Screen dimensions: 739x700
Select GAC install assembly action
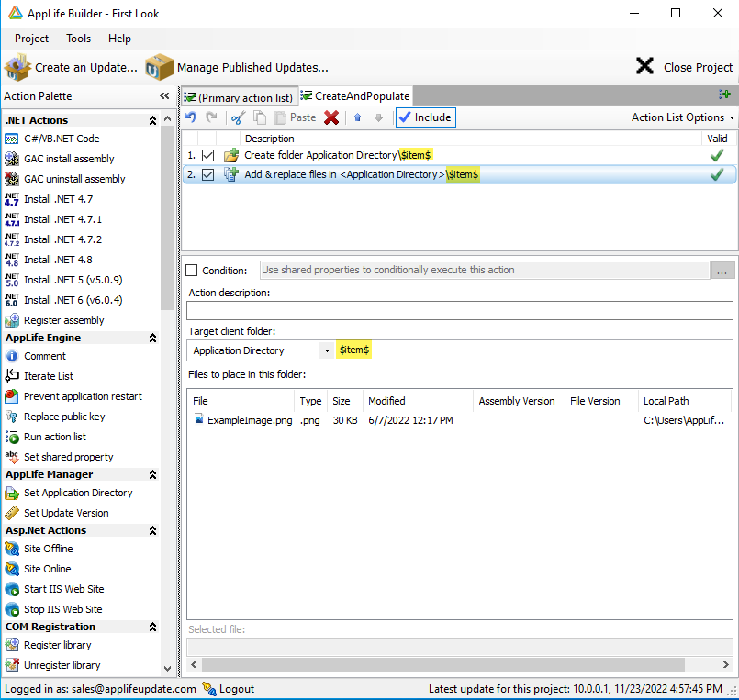[69, 160]
